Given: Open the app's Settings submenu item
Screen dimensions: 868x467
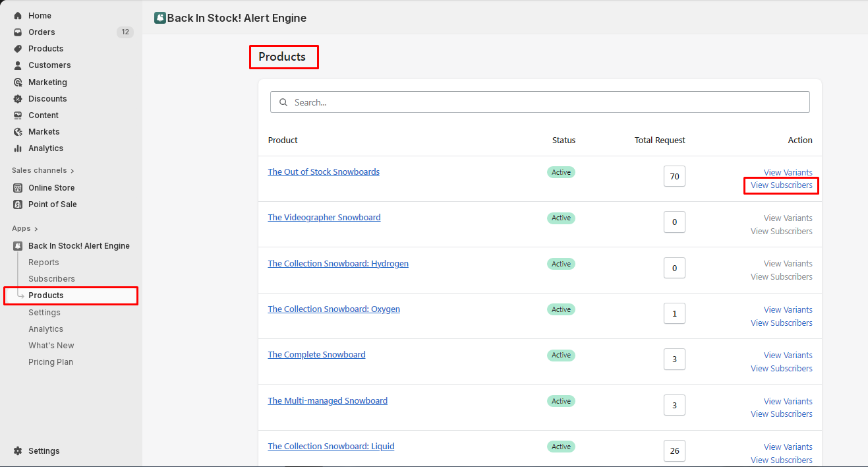Looking at the screenshot, I should pos(44,312).
